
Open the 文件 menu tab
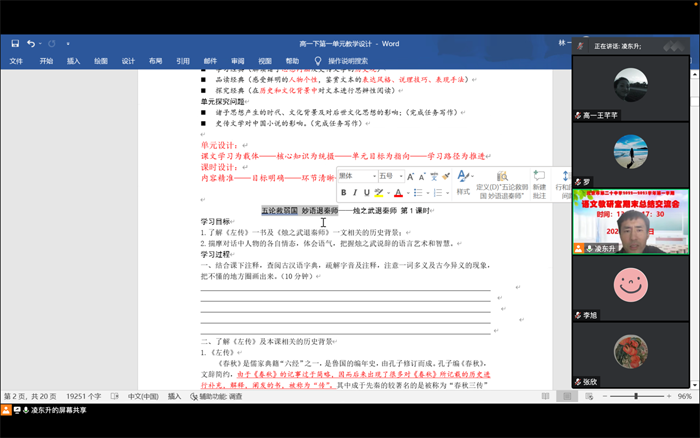pos(16,61)
